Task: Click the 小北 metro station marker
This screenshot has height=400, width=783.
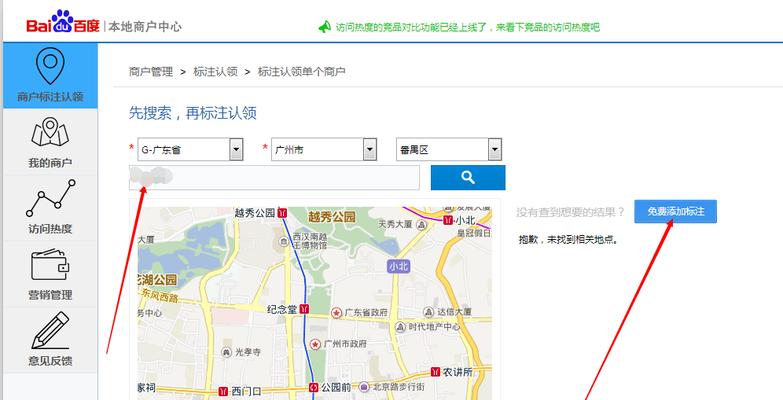Action: point(448,220)
